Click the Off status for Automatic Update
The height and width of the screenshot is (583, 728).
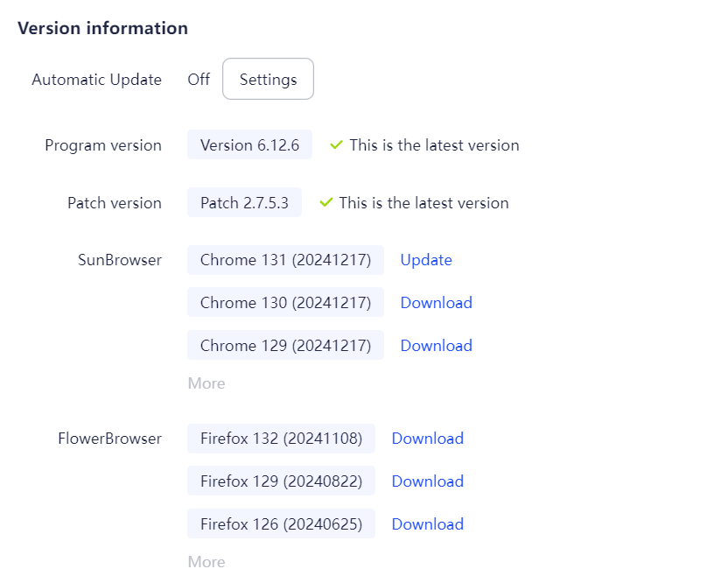(199, 79)
